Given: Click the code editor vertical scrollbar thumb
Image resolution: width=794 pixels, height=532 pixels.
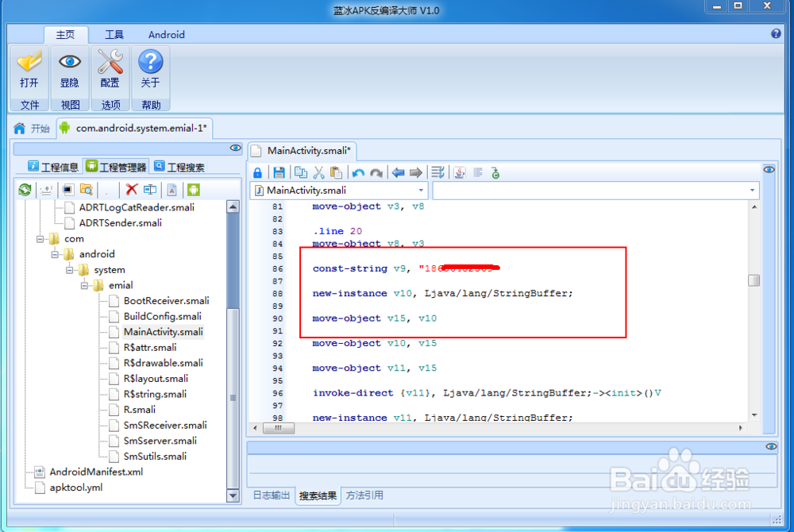Looking at the screenshot, I should click(x=754, y=280).
